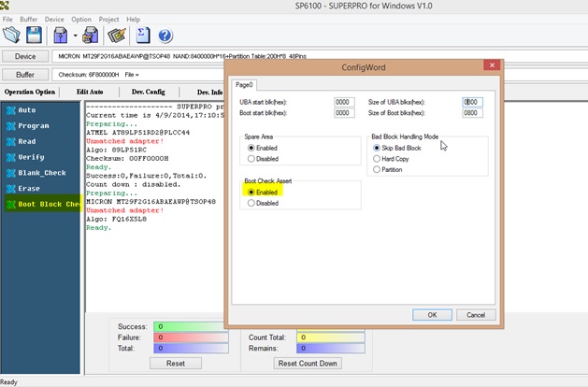The width and height of the screenshot is (588, 387).
Task: Click the save project toolbar icon
Action: (91, 36)
